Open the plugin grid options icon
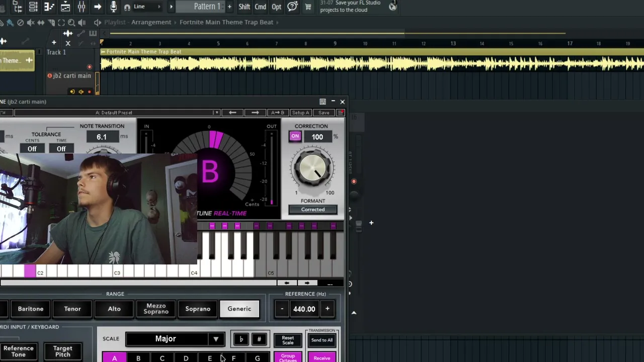This screenshot has height=362, width=644. 323,102
